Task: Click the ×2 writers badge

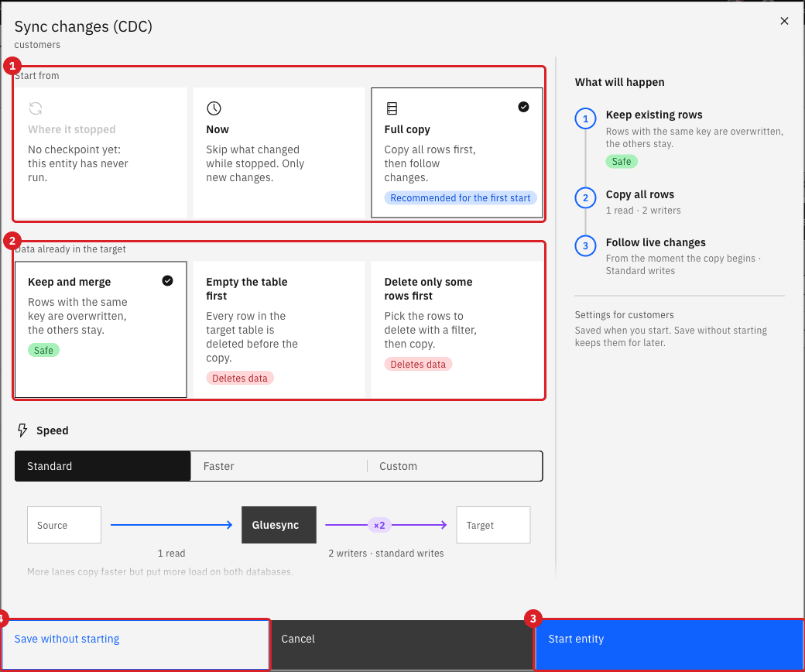Action: (379, 525)
